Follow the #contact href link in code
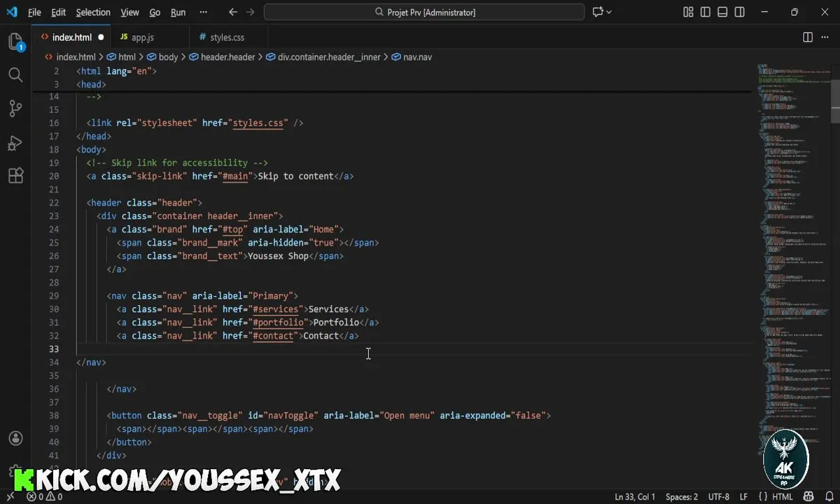Screen dimensions: 840x504 tap(273, 335)
